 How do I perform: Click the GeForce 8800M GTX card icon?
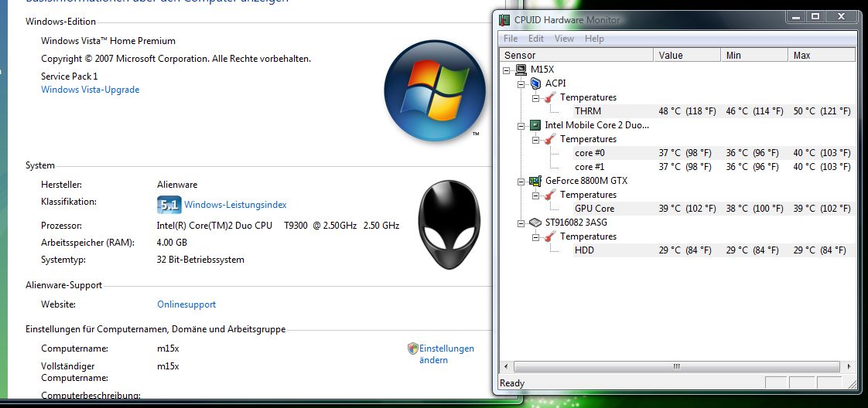point(535,181)
